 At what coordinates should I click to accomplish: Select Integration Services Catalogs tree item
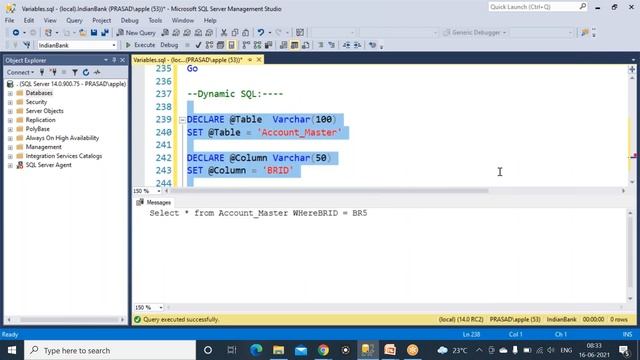pyautogui.click(x=64, y=156)
